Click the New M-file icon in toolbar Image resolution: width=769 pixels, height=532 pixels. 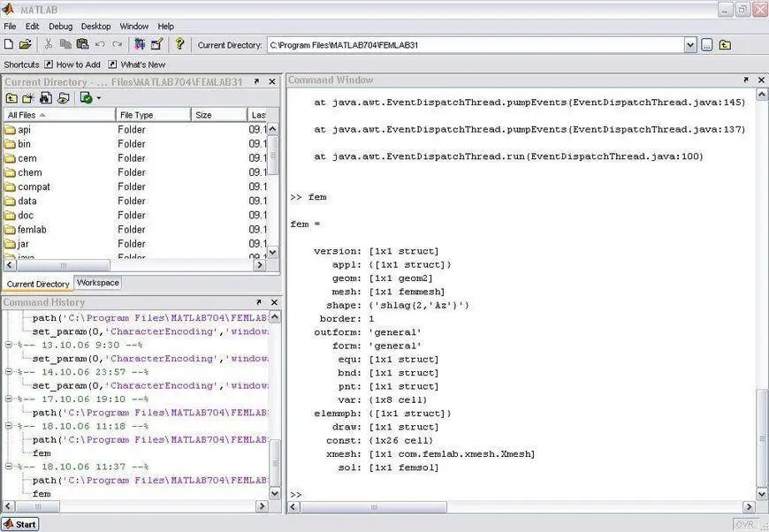9,44
